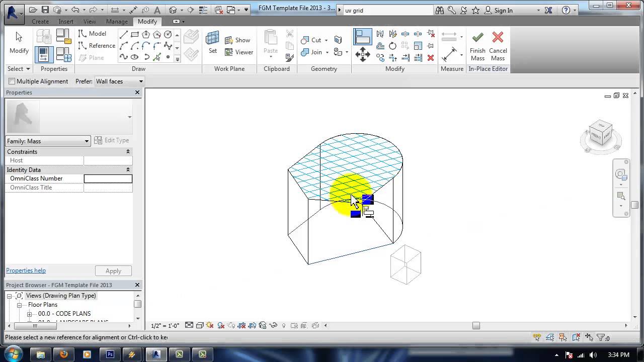This screenshot has width=644, height=362.
Task: Toggle shadows icon in view control bar
Action: (221, 325)
